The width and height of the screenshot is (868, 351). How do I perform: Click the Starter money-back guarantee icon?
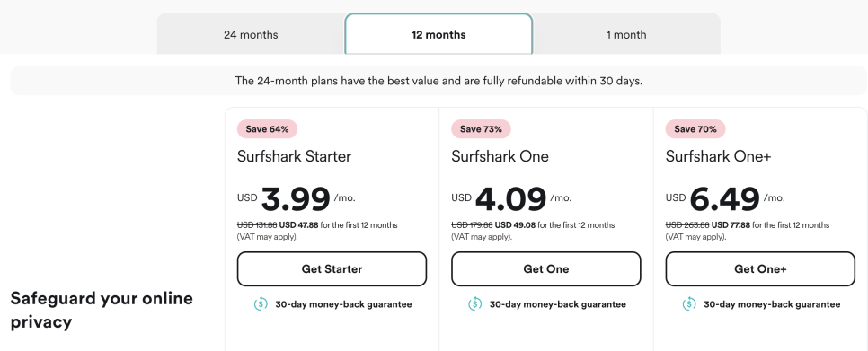(x=261, y=304)
